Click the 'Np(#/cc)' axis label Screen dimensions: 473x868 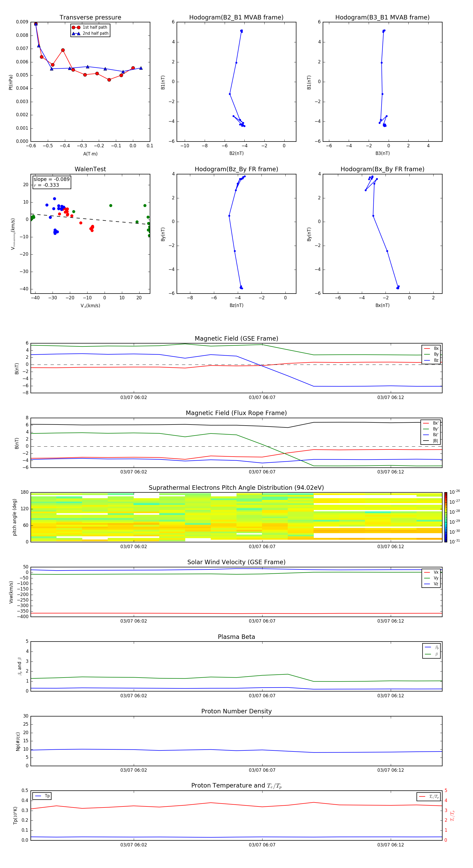tap(18, 741)
